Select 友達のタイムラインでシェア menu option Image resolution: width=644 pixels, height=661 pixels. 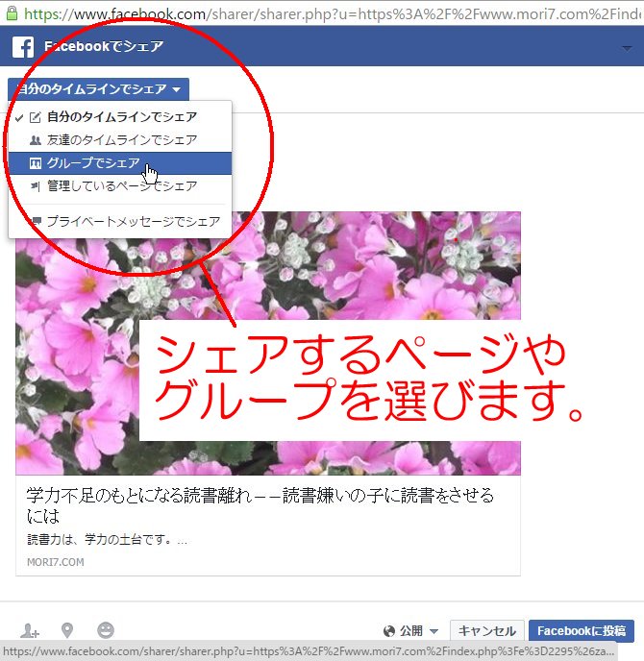[x=120, y=140]
